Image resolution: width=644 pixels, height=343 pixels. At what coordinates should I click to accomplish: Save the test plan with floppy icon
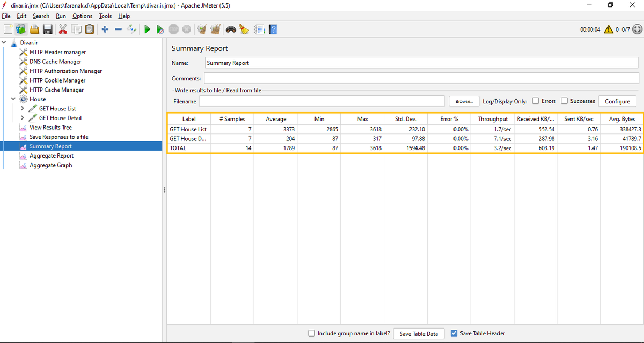47,29
